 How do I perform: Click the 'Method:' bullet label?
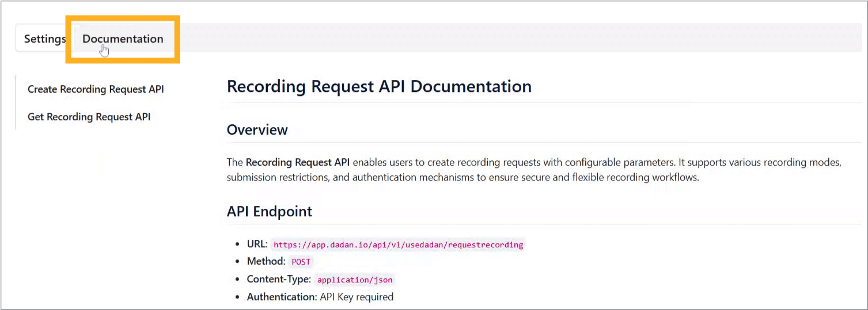click(x=266, y=261)
